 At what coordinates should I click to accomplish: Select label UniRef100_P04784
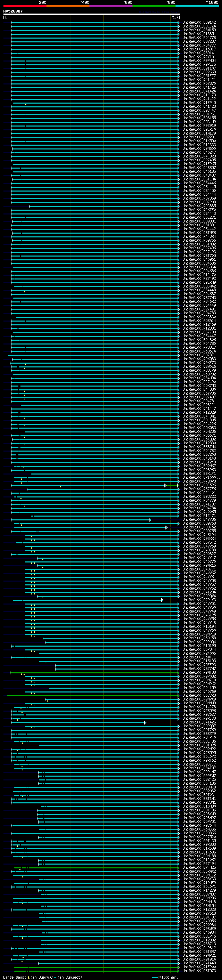[199, 508]
